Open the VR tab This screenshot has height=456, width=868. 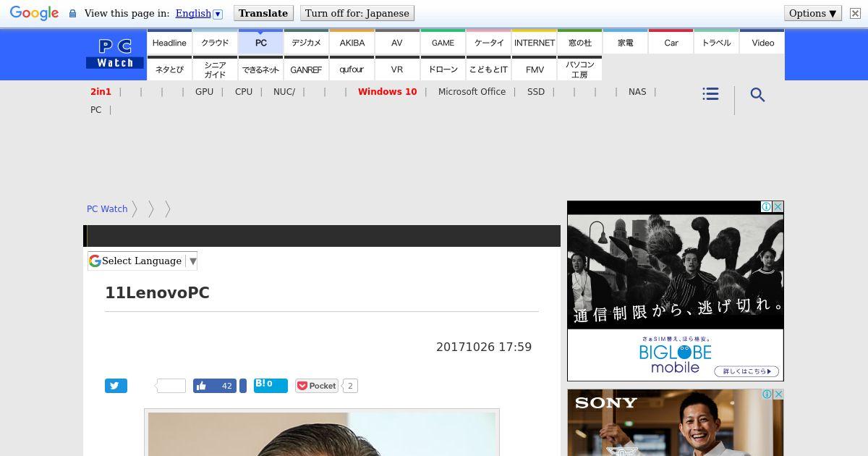[x=397, y=69]
